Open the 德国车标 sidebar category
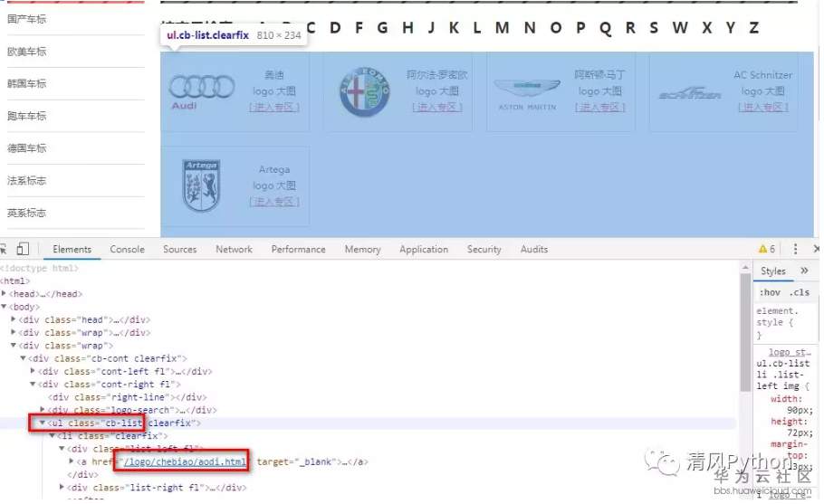This screenshot has width=824, height=504. [x=27, y=148]
